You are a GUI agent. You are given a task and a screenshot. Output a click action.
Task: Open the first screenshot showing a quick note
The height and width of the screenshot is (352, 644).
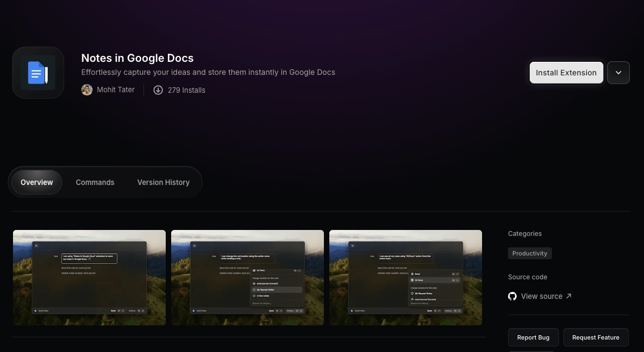[89, 278]
